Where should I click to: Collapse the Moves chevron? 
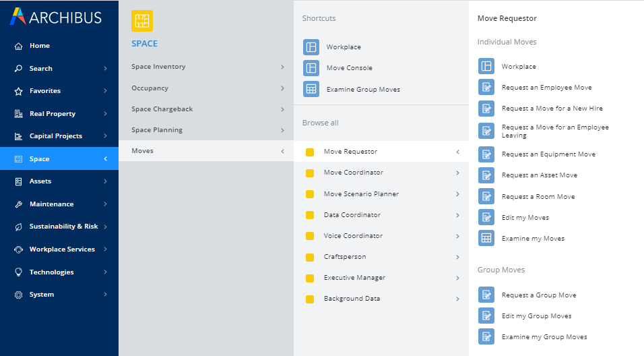tap(282, 151)
